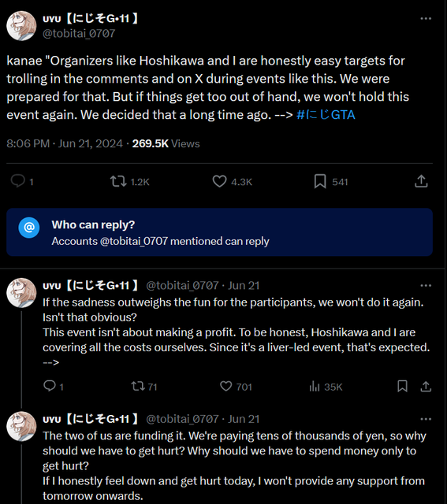
Task: Open more options on second thread reply
Action: coord(426,419)
